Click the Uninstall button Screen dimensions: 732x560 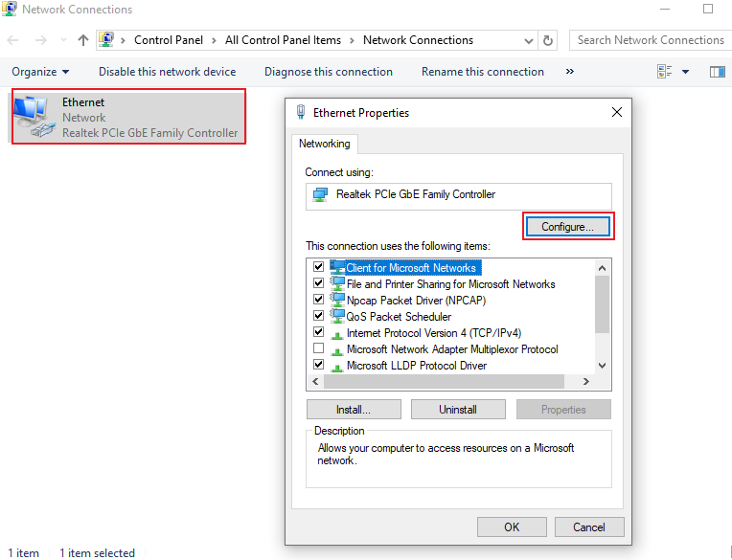coord(458,410)
